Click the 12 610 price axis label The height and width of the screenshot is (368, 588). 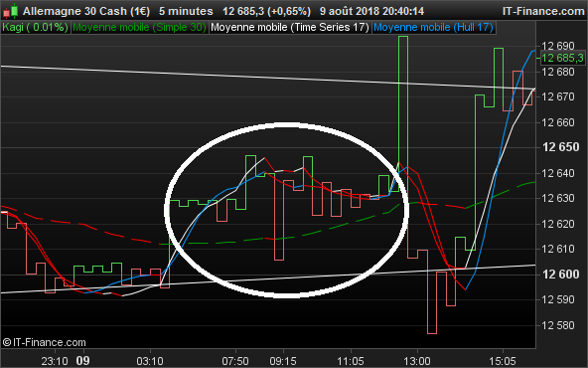[558, 249]
